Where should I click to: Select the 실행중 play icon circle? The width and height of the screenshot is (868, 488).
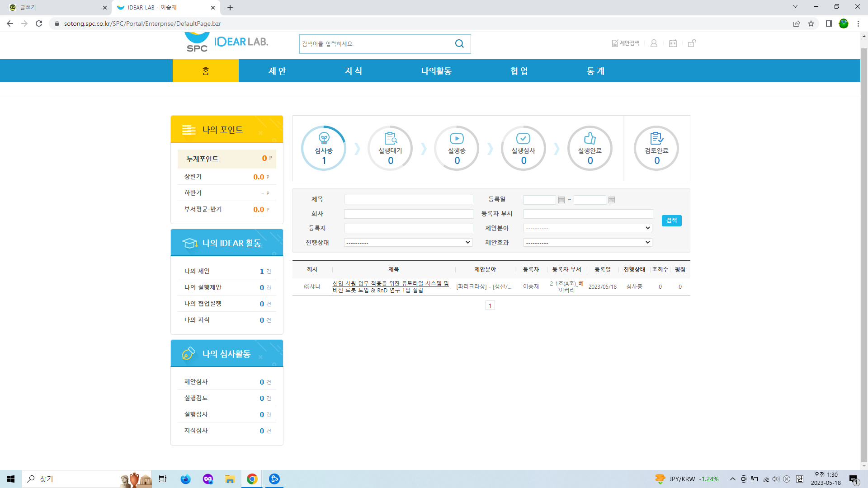[x=457, y=148]
